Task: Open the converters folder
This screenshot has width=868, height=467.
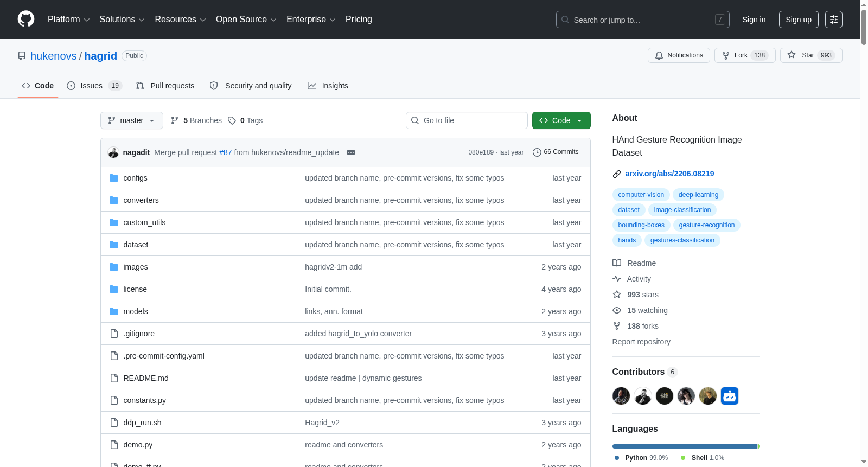Action: (x=141, y=200)
